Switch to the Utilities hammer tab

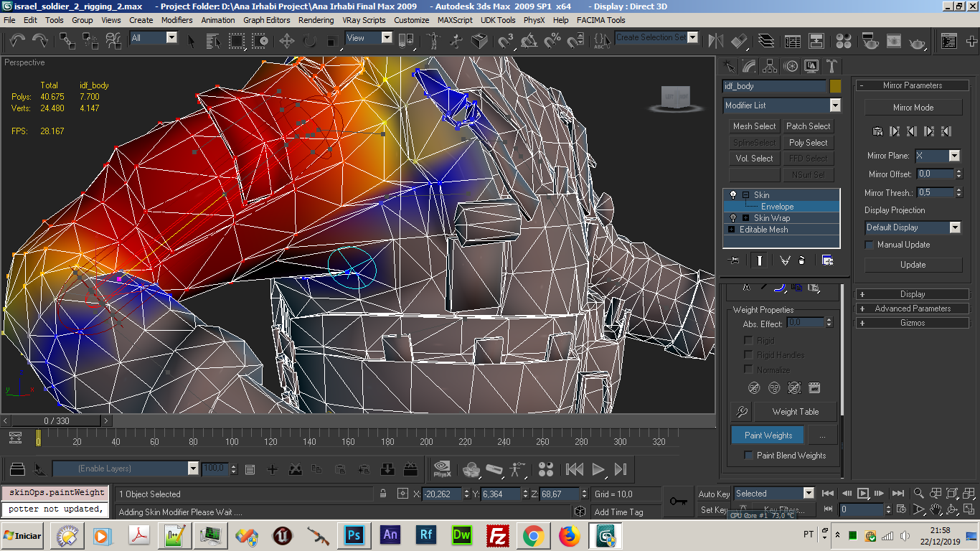(831, 67)
